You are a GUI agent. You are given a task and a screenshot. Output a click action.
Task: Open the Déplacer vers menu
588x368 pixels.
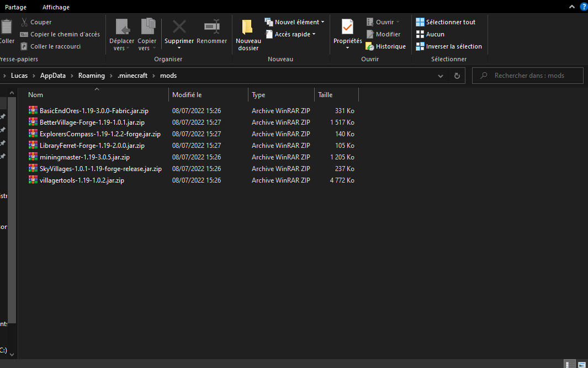pyautogui.click(x=121, y=34)
